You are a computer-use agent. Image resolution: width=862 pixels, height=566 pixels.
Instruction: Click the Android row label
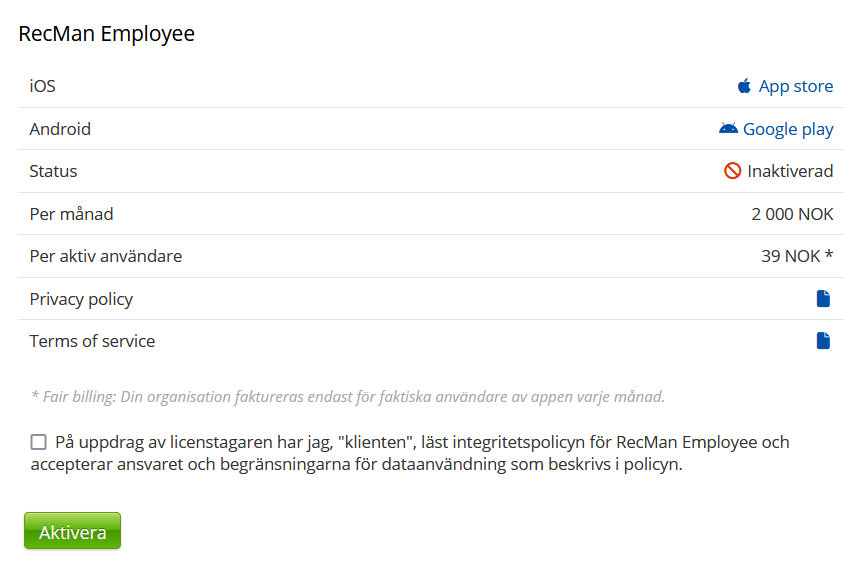pos(60,129)
